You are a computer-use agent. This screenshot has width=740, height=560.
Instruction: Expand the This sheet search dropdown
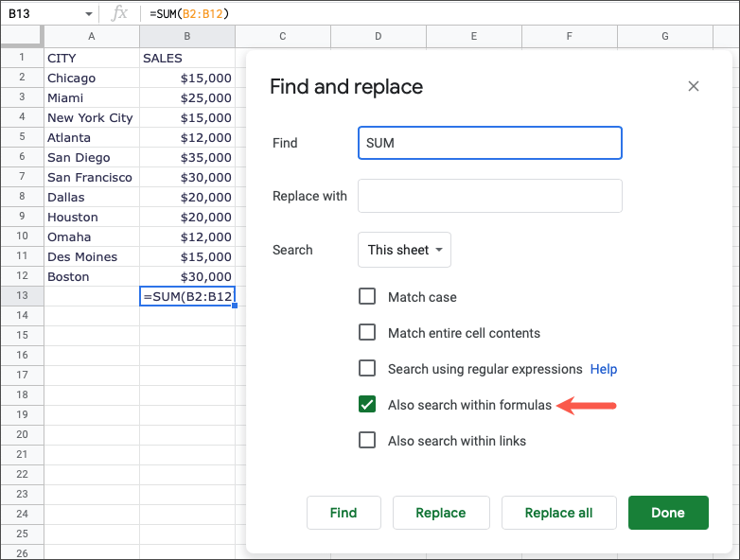point(405,250)
